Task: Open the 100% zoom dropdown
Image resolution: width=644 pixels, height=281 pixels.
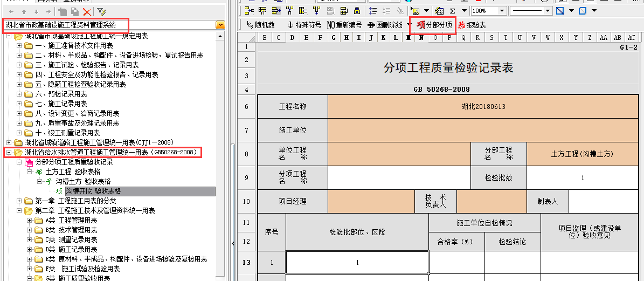Action: tap(502, 11)
